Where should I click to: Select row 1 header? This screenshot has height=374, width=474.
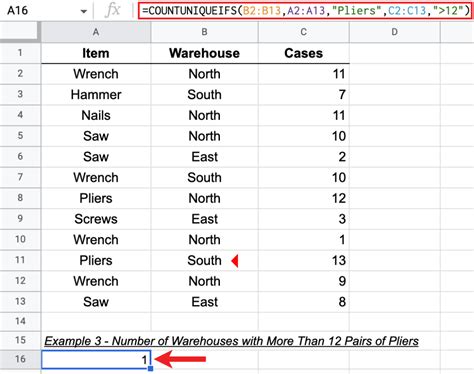20,53
